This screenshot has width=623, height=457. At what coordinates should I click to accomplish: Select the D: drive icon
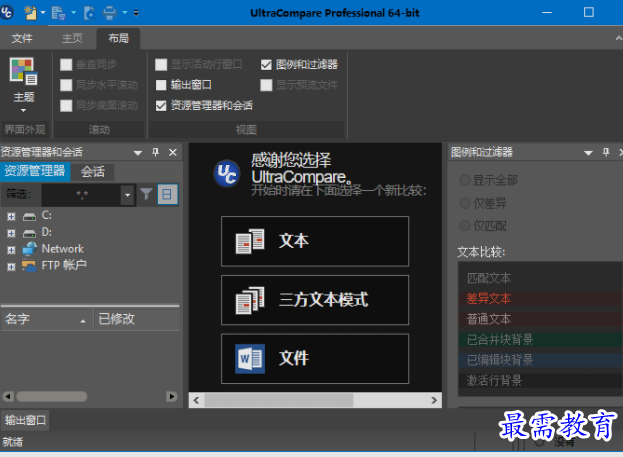(29, 233)
